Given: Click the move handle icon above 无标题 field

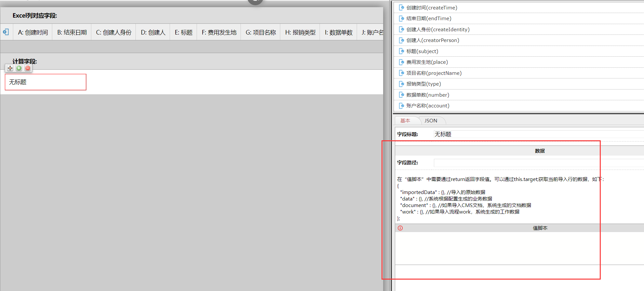Looking at the screenshot, I should (10, 68).
